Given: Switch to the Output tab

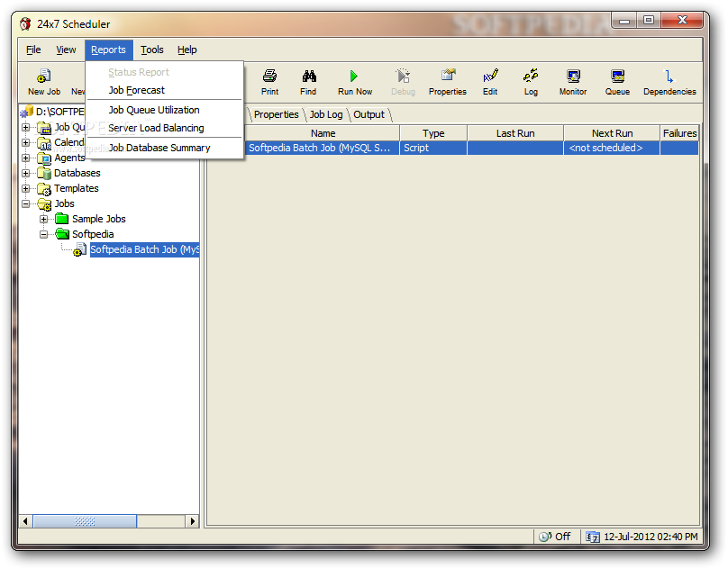Looking at the screenshot, I should click(369, 114).
